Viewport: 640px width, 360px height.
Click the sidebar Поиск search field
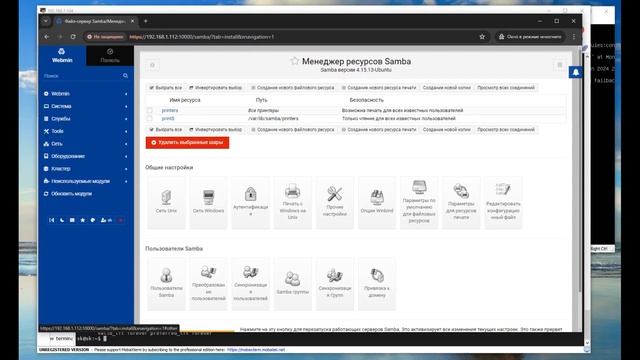click(x=82, y=76)
